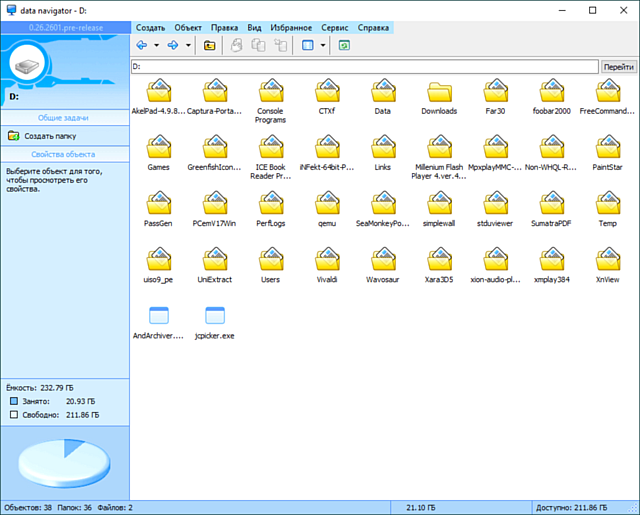640x515 pixels.
Task: Collapse the Свойства объекта section
Action: tap(64, 155)
